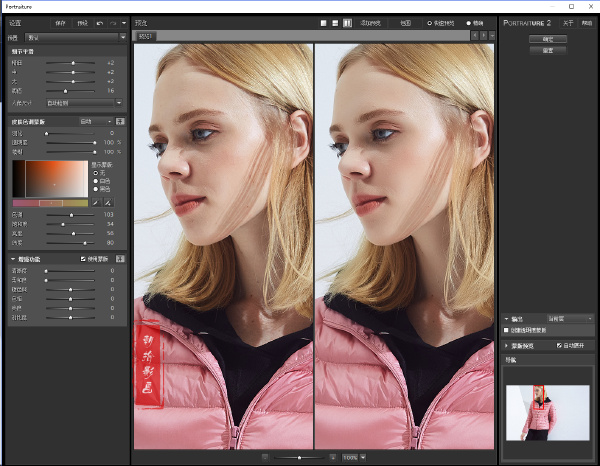Select the skin tone eyedropper tool
Screen dimensions: 600x466
pyautogui.click(x=96, y=203)
